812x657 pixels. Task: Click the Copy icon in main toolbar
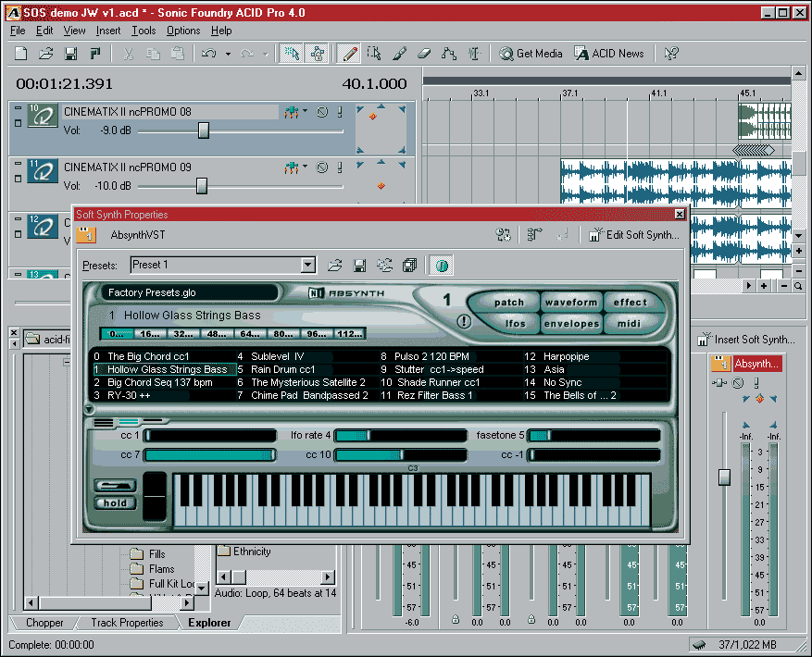pyautogui.click(x=153, y=54)
